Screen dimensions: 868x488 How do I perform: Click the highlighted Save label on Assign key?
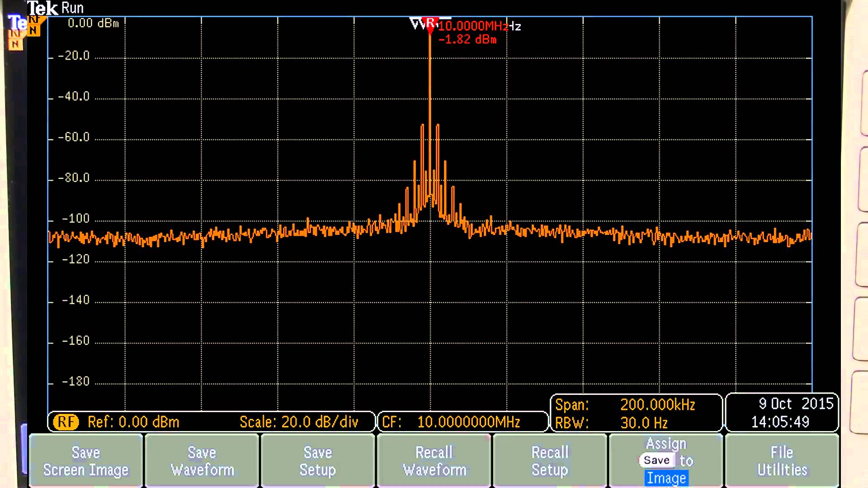point(656,460)
